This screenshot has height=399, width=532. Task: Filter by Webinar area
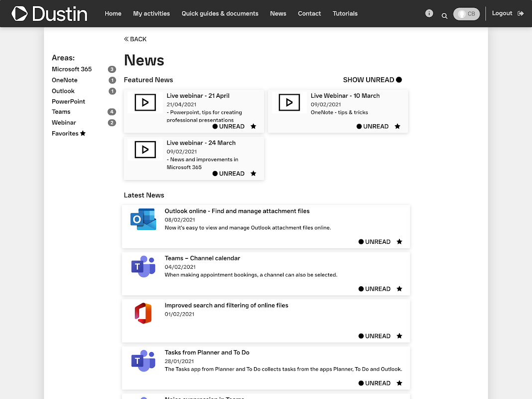64,123
